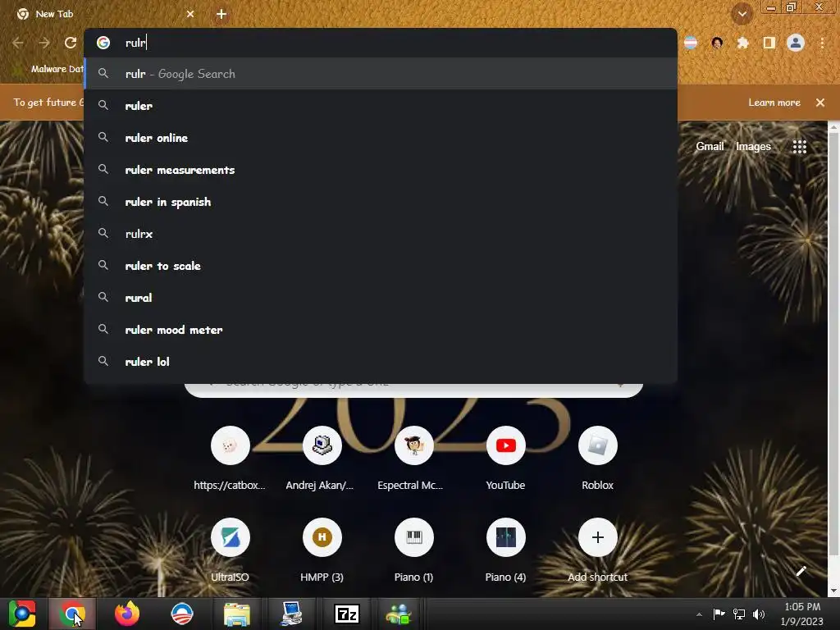840x630 pixels.
Task: Toggle the side panel icon
Action: tap(769, 43)
